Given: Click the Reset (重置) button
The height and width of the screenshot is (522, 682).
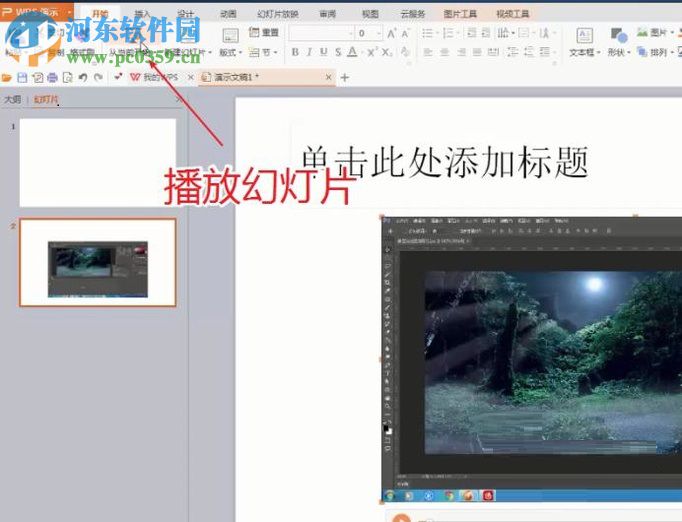Looking at the screenshot, I should tap(264, 32).
